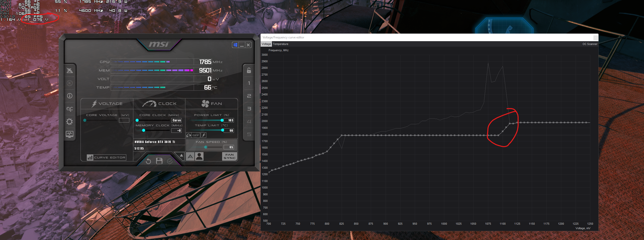The height and width of the screenshot is (240, 644).
Task: Toggle the temp priority lightning icon
Action: pyautogui.click(x=204, y=135)
